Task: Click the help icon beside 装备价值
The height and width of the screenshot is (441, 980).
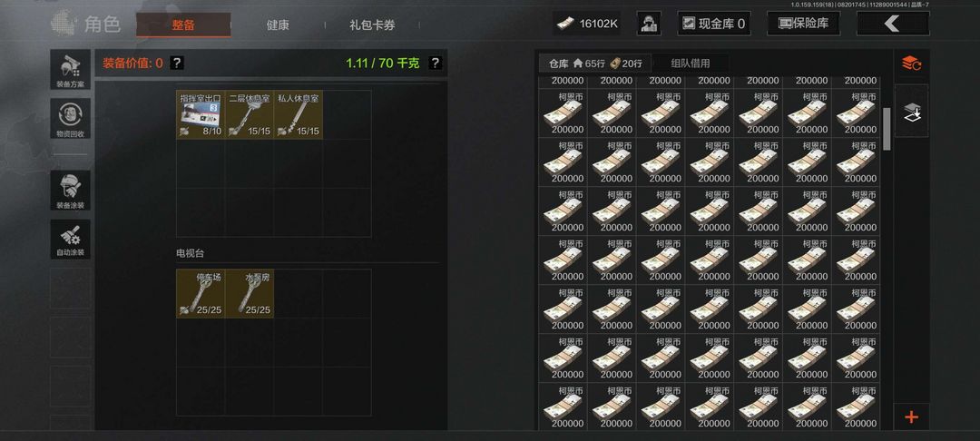Action: pos(177,64)
